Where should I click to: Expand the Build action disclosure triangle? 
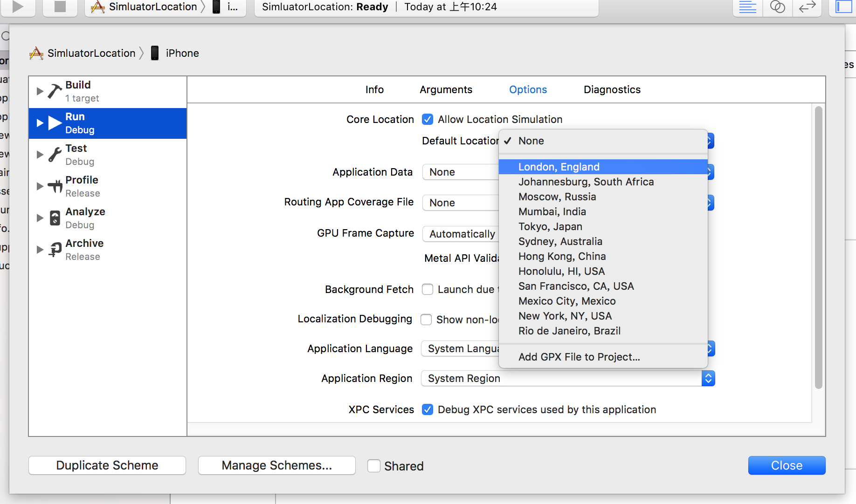(x=40, y=91)
